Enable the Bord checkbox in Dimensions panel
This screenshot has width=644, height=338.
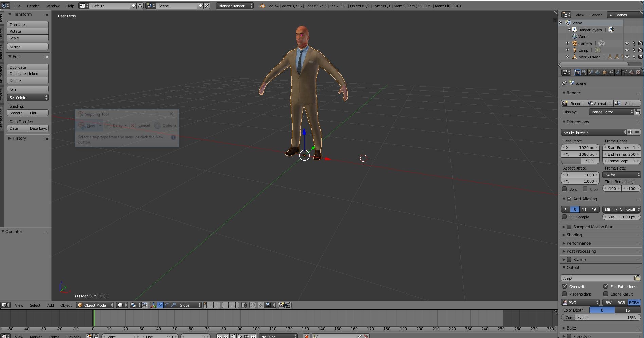pyautogui.click(x=565, y=189)
